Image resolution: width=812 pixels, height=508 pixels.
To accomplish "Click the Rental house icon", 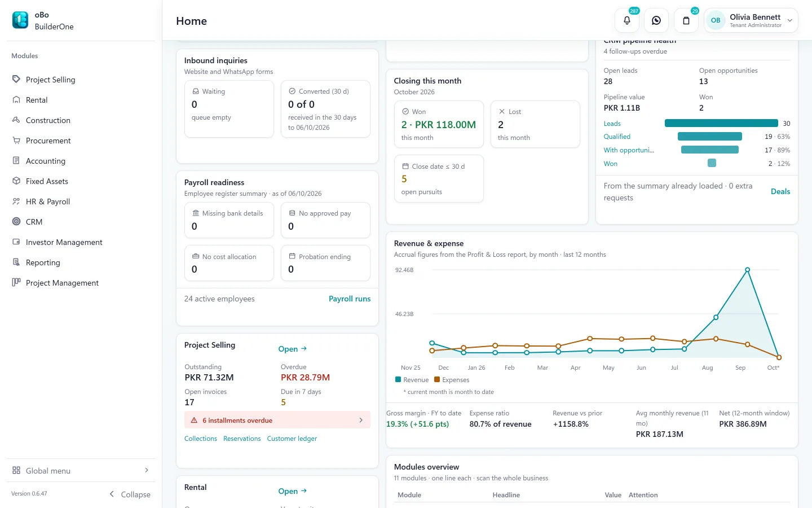I will coord(16,100).
